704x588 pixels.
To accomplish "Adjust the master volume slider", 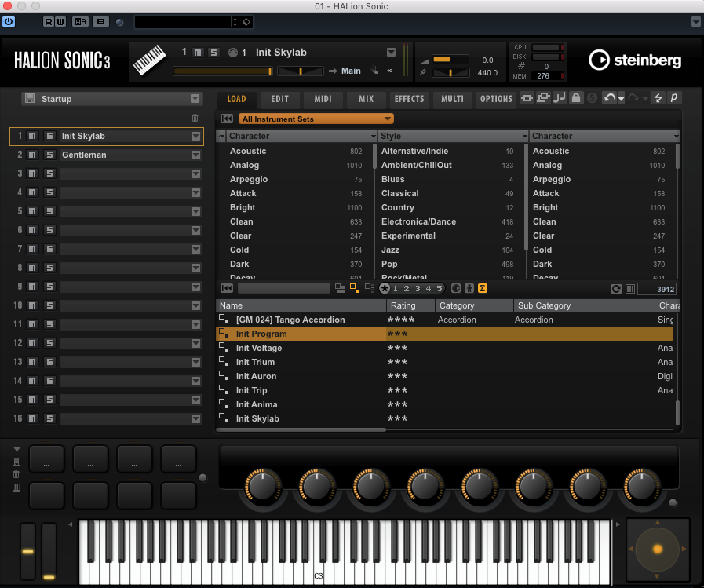I will pyautogui.click(x=450, y=60).
